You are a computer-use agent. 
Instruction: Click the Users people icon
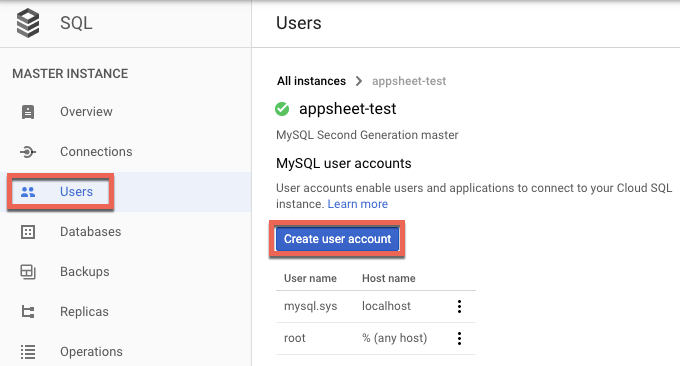(x=28, y=192)
